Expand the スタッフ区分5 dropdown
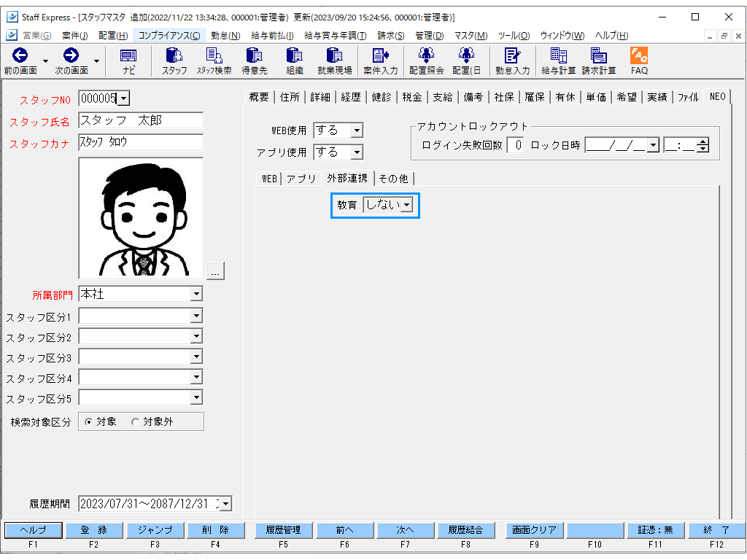Image resolution: width=747 pixels, height=560 pixels. (196, 397)
